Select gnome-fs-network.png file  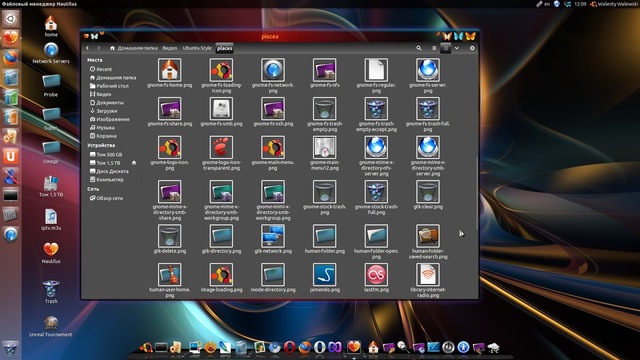tap(273, 70)
